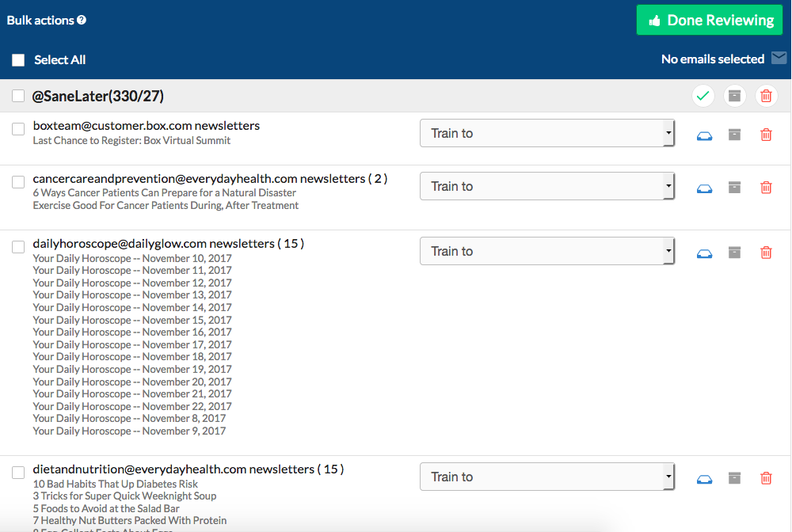Select boxteam@customer.box.com newsletters checkbox
Screen dimensions: 792x532
[x=18, y=129]
